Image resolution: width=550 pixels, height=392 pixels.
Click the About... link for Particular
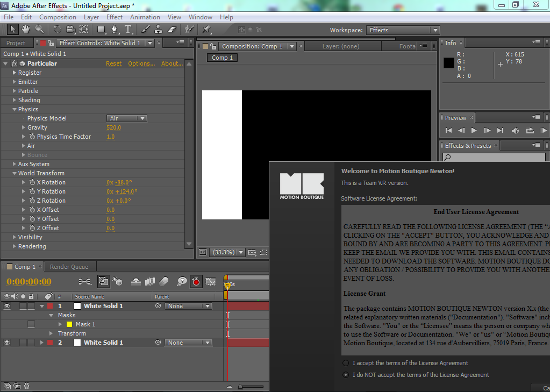coord(172,63)
